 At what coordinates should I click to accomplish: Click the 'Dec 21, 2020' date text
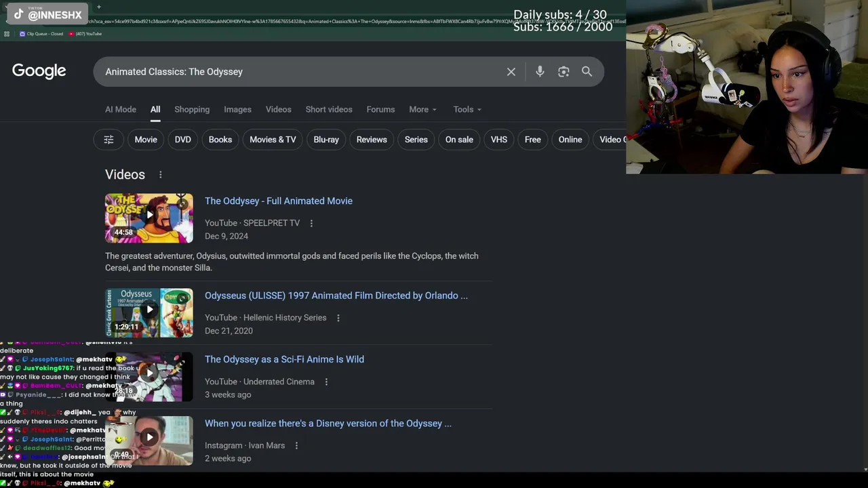pos(229,331)
